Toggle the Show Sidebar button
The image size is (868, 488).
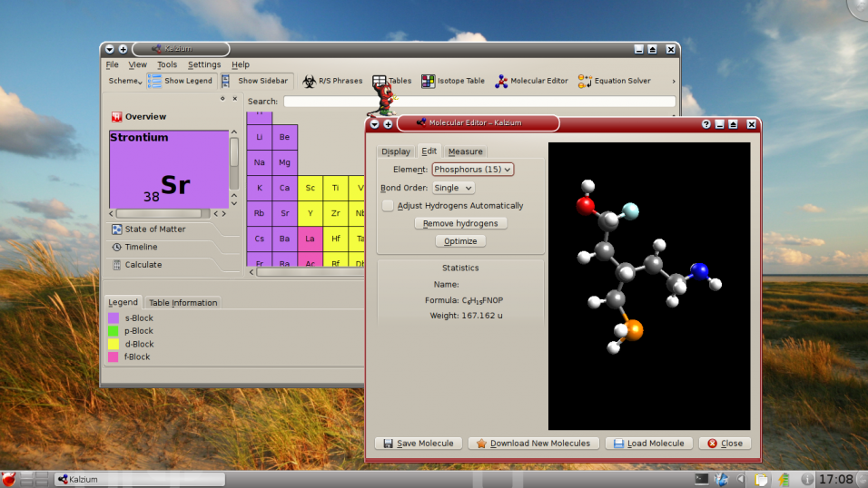tap(255, 81)
